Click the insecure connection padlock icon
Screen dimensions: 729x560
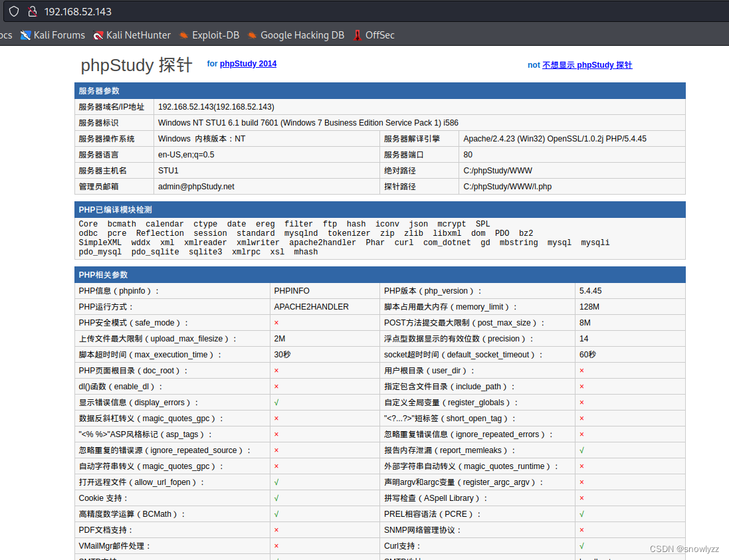31,11
